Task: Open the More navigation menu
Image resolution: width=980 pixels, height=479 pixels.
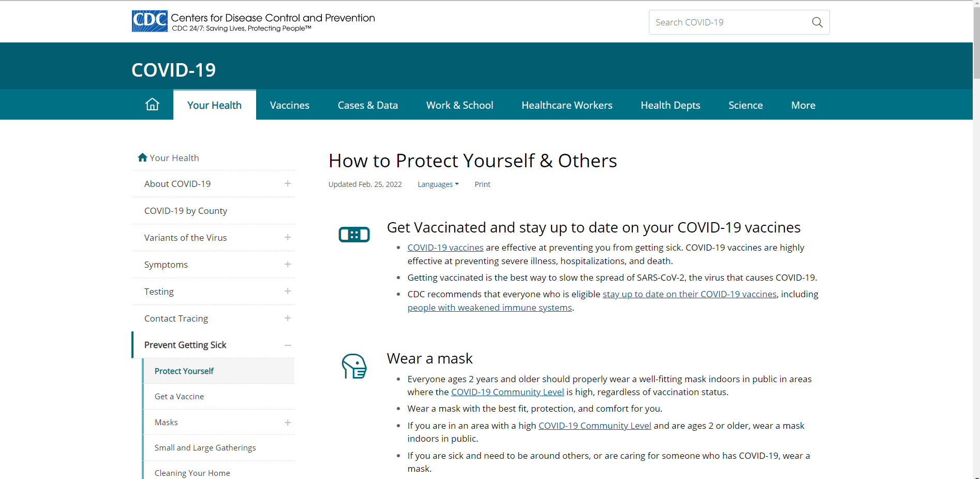Action: [x=803, y=105]
